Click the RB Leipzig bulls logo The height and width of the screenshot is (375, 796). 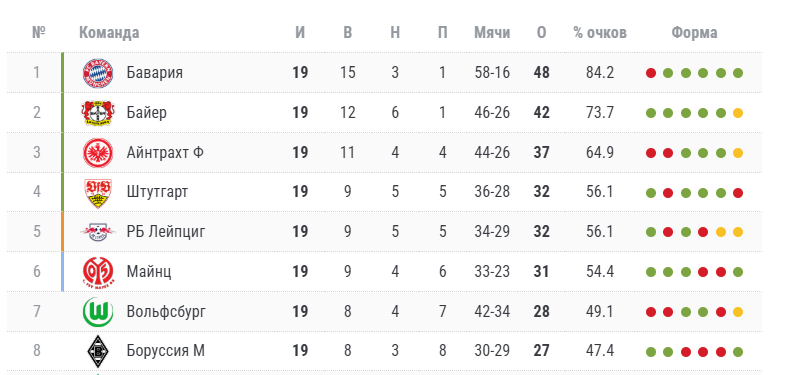pyautogui.click(x=98, y=232)
